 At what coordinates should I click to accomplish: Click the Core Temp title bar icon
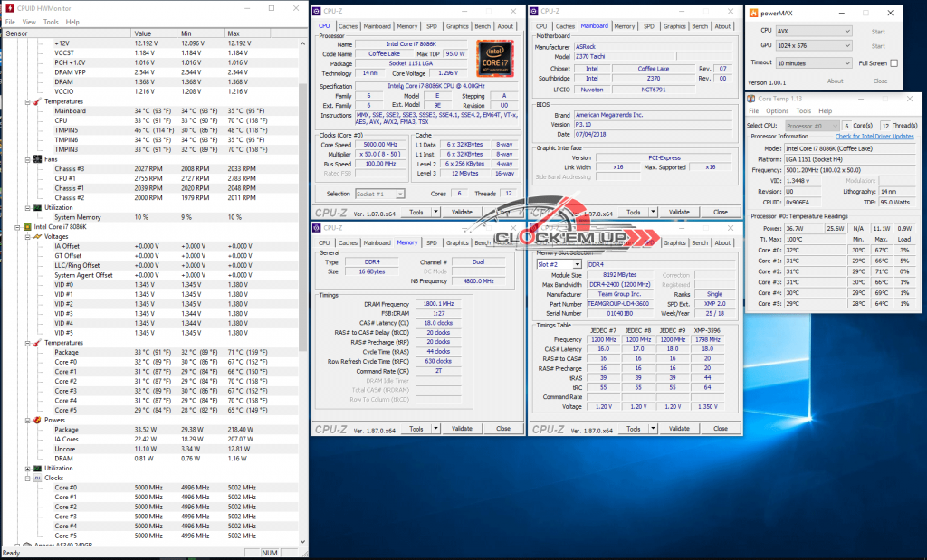click(752, 97)
